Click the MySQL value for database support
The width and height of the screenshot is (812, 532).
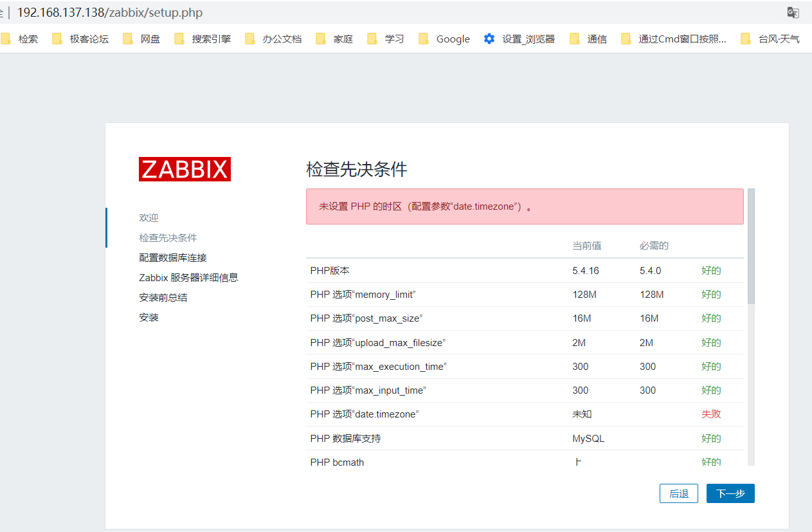[588, 439]
